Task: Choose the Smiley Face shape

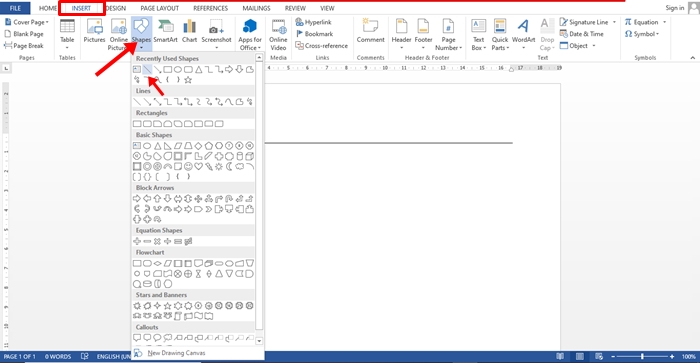Action: click(x=188, y=167)
